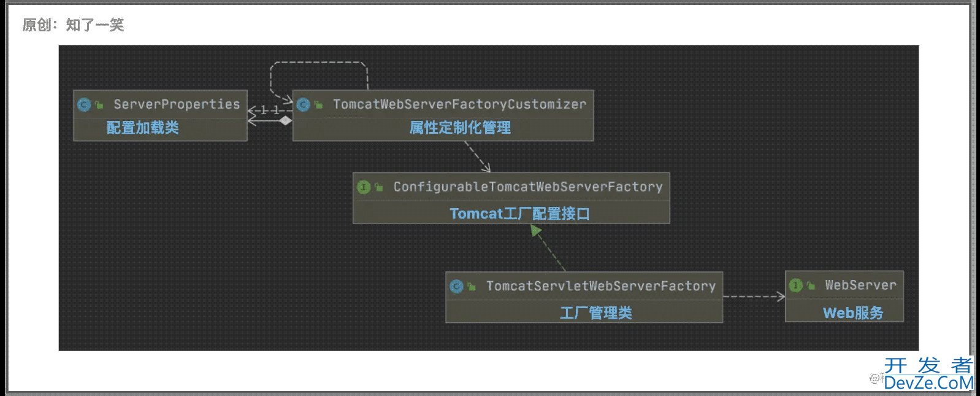
Task: Click the TomcatWebServerFactoryCustomizer class icon
Action: 303,105
